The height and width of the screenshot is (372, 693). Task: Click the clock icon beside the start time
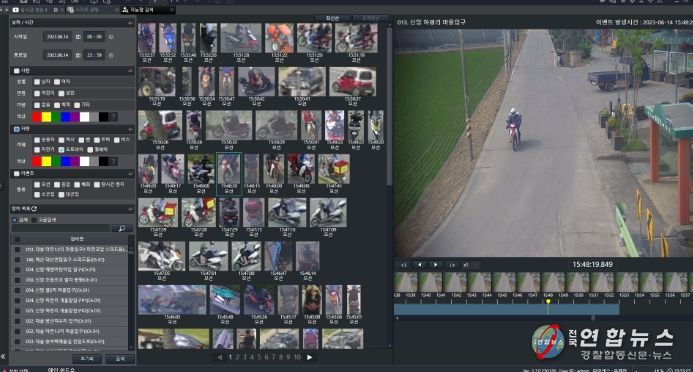coord(111,37)
